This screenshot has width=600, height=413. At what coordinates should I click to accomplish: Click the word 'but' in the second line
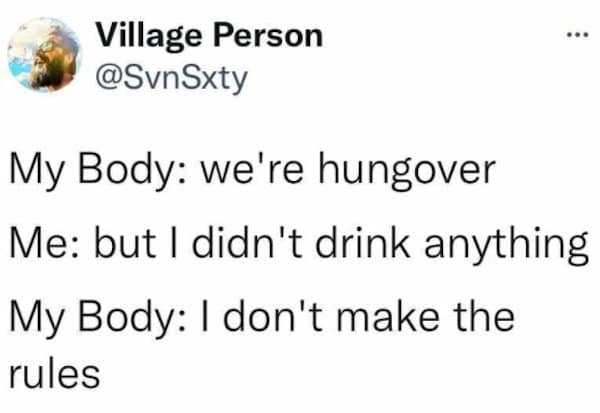(x=125, y=243)
